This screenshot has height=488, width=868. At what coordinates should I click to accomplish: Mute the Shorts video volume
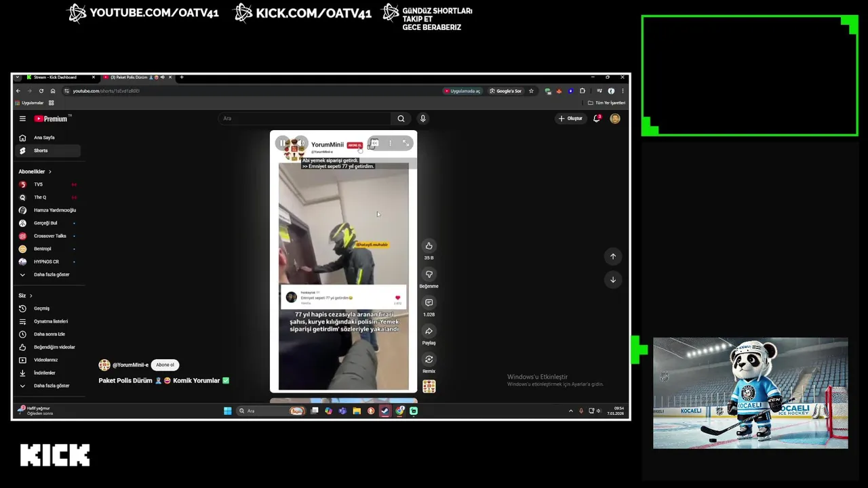point(301,143)
